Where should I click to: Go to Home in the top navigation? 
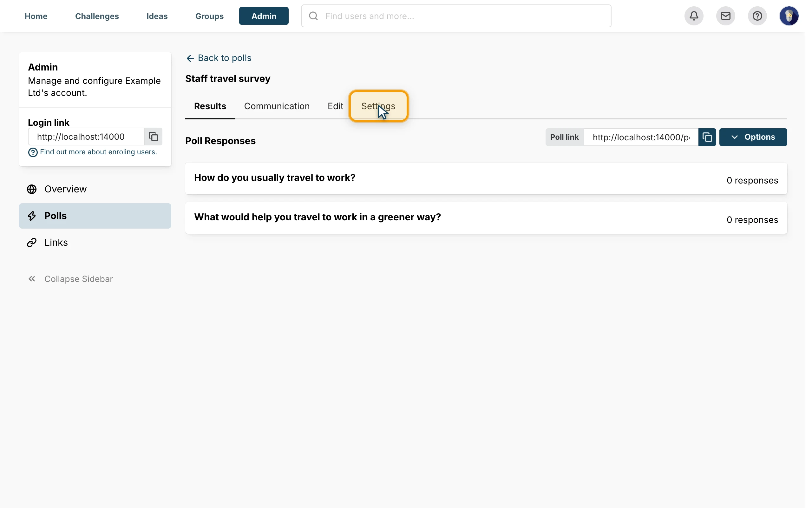pos(36,16)
